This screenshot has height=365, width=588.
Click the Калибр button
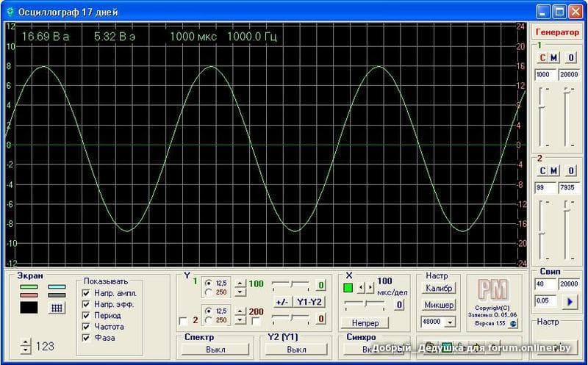439,287
